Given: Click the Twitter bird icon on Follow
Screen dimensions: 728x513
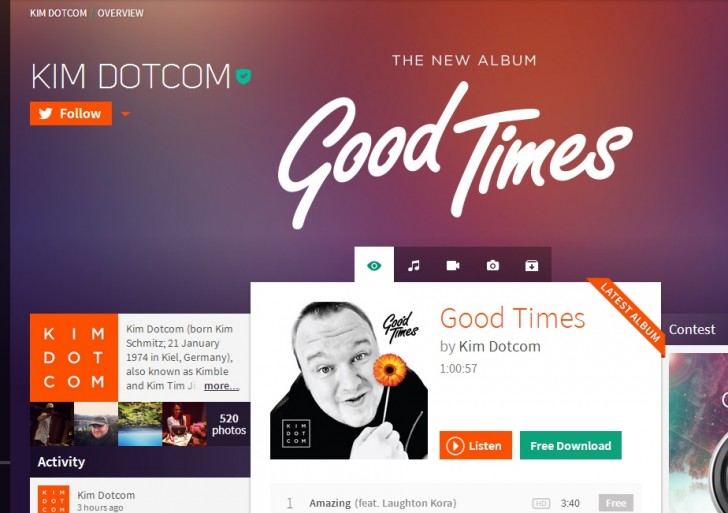Looking at the screenshot, I should click(x=46, y=114).
